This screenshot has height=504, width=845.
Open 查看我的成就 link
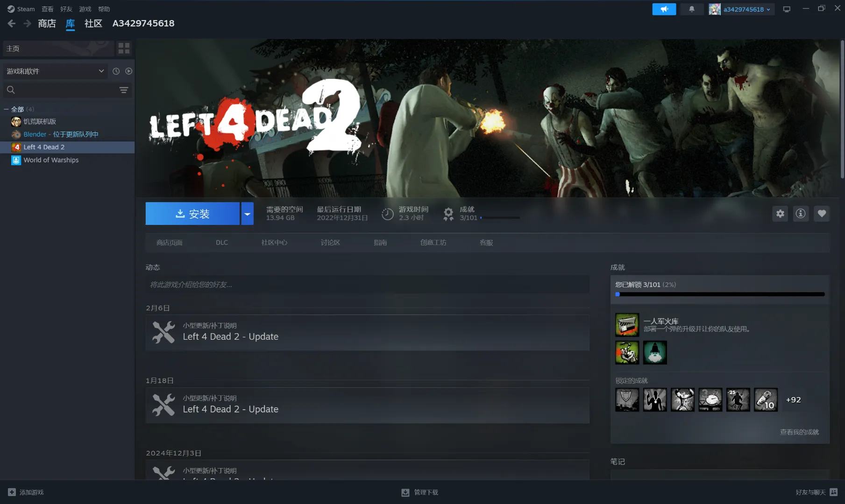click(799, 432)
